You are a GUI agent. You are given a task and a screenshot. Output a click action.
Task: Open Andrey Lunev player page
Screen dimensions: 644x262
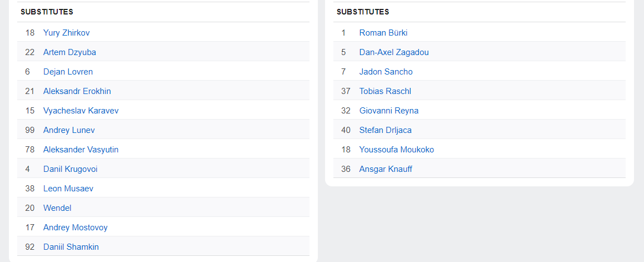coord(69,130)
